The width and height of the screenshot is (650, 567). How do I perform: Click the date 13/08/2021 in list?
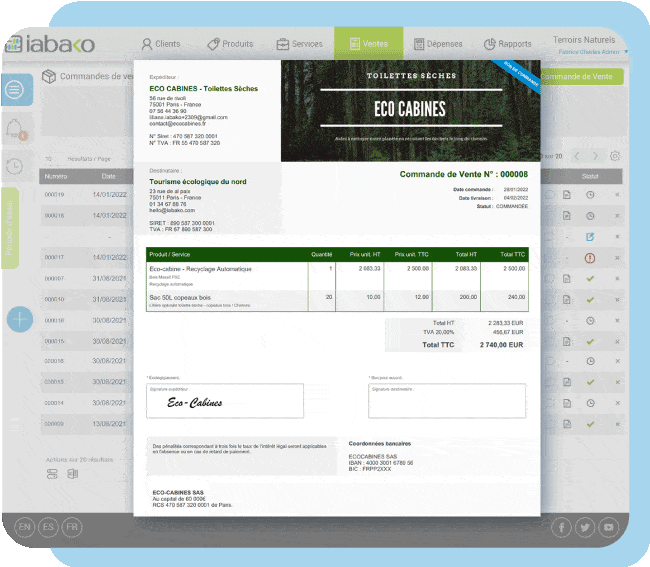(109, 424)
